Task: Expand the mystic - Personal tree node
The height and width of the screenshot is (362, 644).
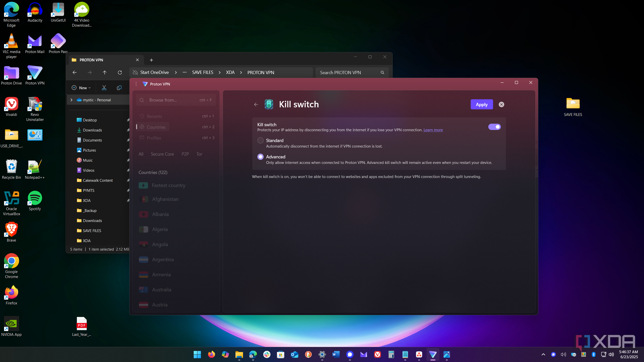Action: (x=71, y=100)
